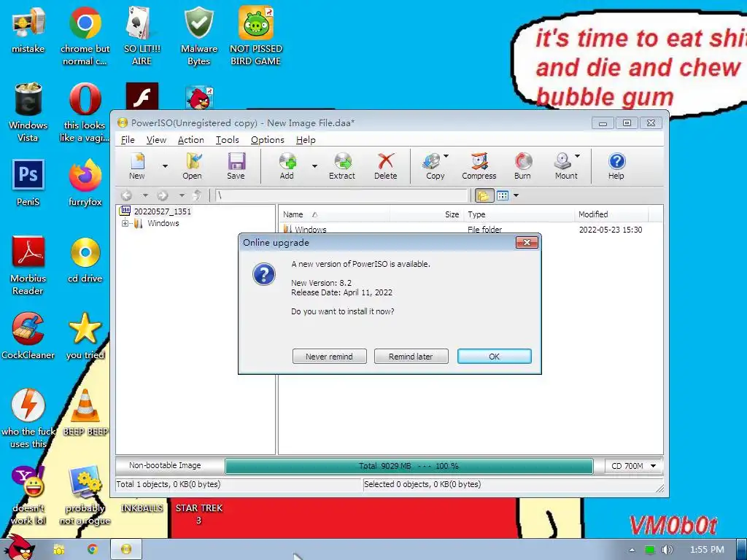Click the Forward navigation arrow
The height and width of the screenshot is (560, 747).
[x=163, y=195]
